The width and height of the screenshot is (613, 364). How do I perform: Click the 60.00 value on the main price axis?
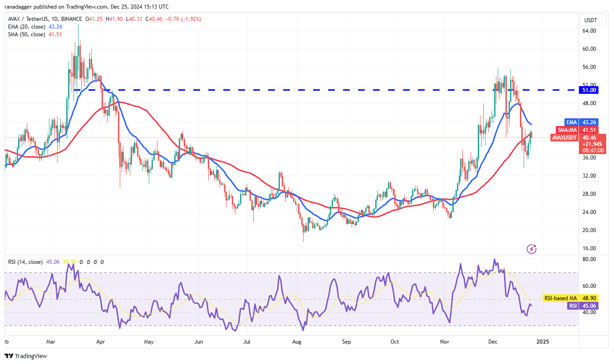(589, 49)
